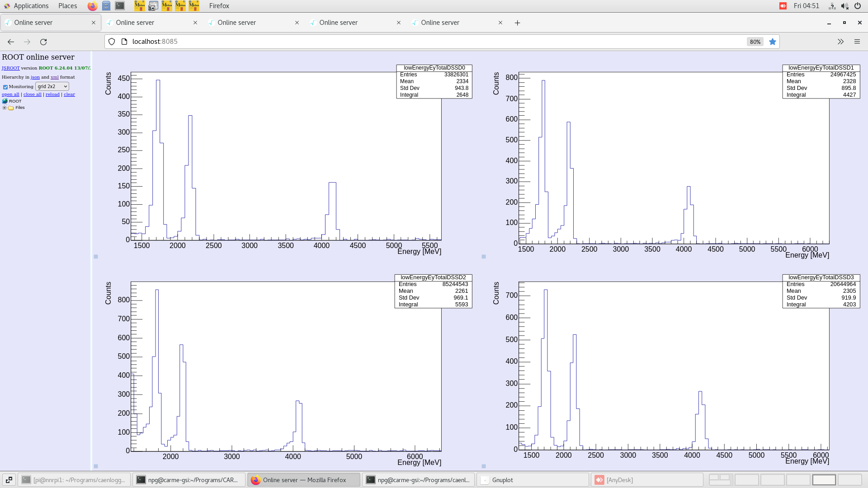Click the volume icon in the system tray
The width and height of the screenshot is (868, 488).
click(x=844, y=6)
